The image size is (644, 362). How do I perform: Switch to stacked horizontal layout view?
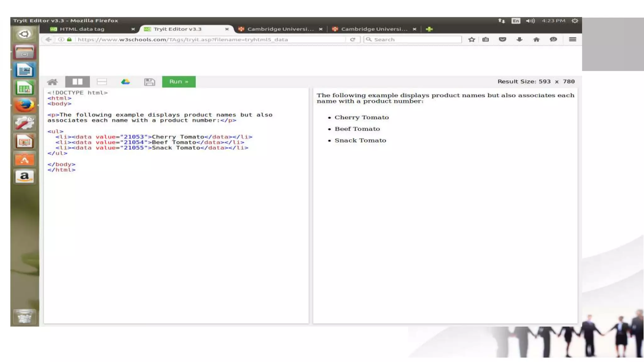[x=102, y=82]
